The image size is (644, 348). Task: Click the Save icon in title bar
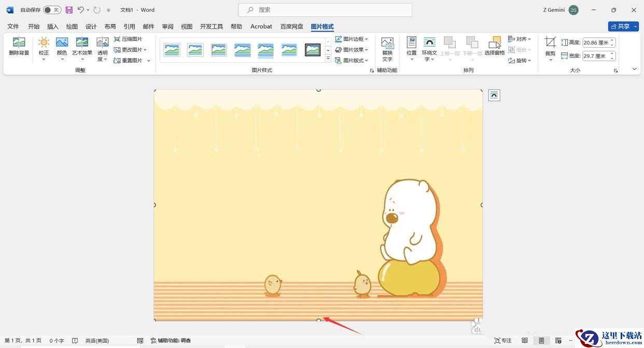pyautogui.click(x=69, y=10)
